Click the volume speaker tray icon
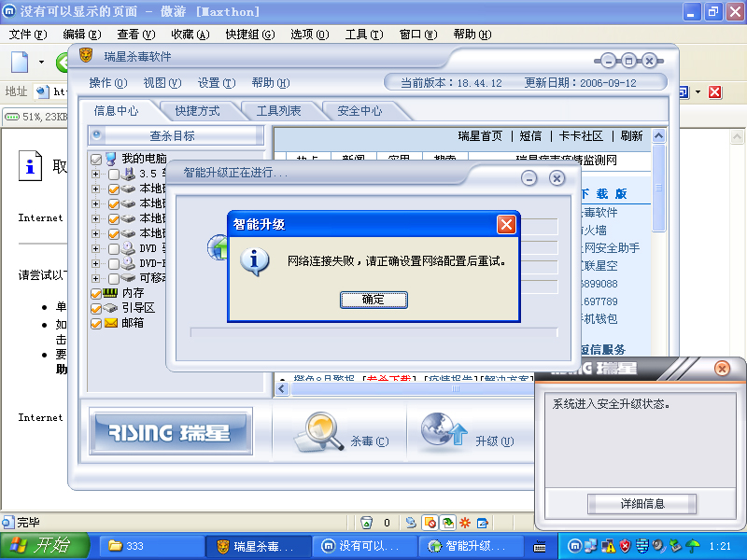The height and width of the screenshot is (560, 747). 658,546
